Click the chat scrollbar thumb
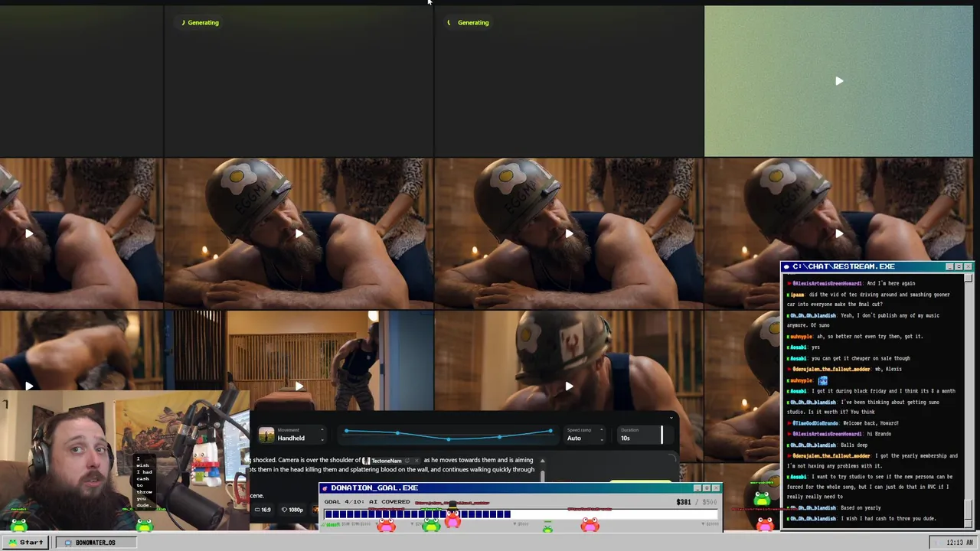Image resolution: width=980 pixels, height=551 pixels. 969,509
